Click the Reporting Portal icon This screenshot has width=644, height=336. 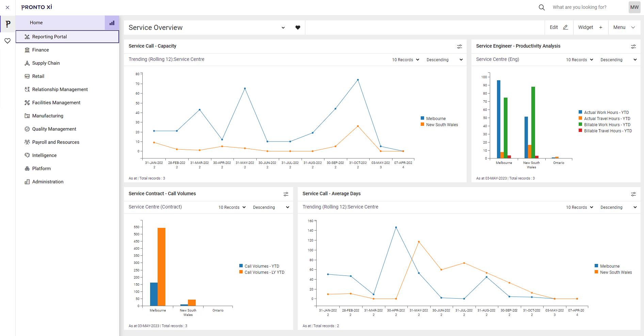pos(27,37)
